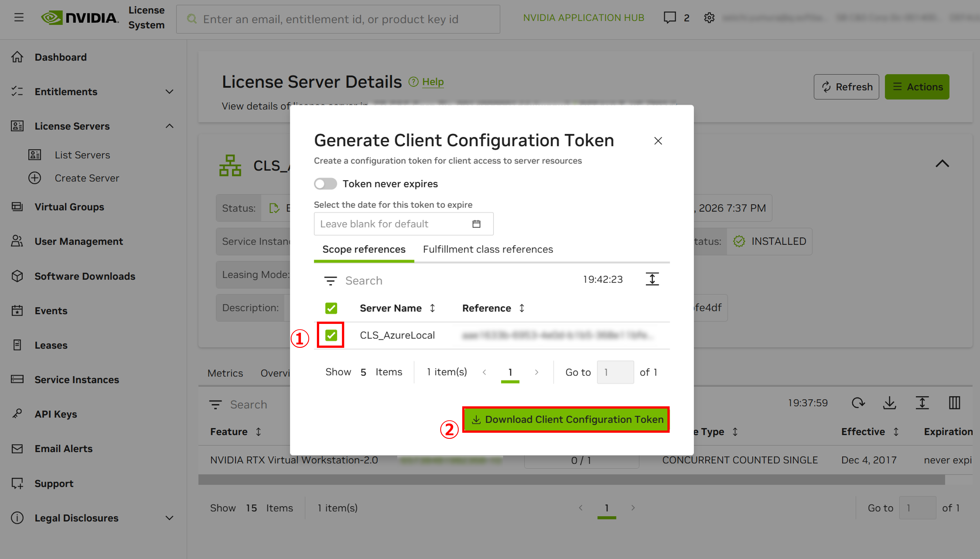Open List Servers in the sidebar
The image size is (980, 559).
82,155
